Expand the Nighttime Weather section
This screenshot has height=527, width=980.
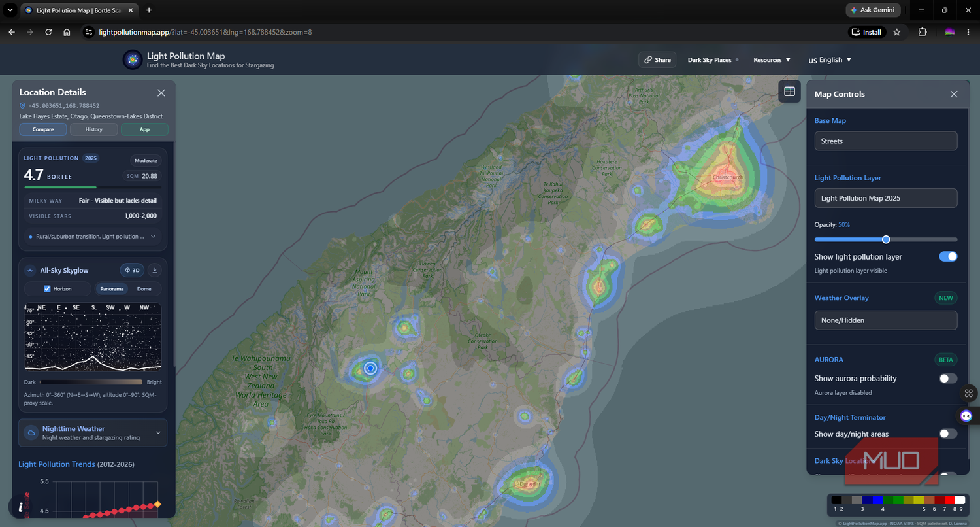93,433
